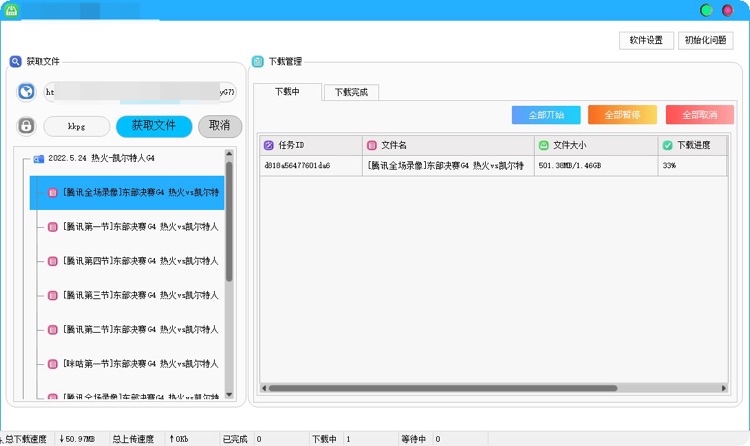Image resolution: width=750 pixels, height=446 pixels.
Task: Click the 文件大小 column header
Action: point(596,145)
